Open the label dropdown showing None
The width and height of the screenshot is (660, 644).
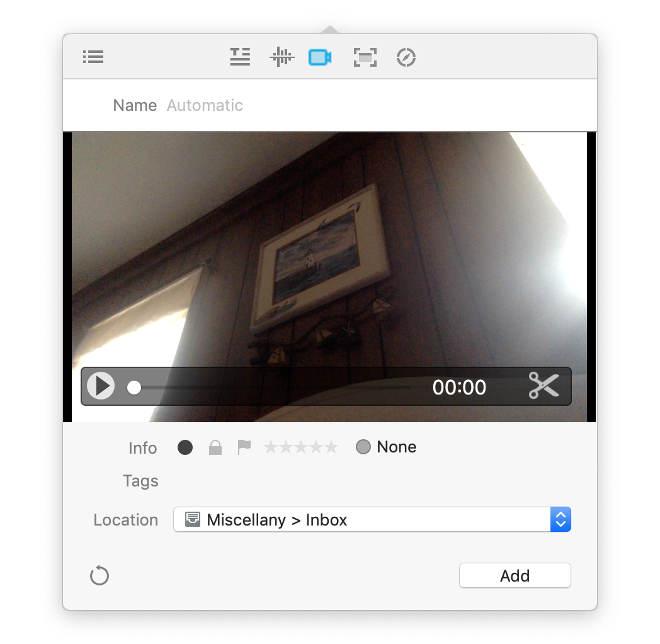pyautogui.click(x=386, y=447)
